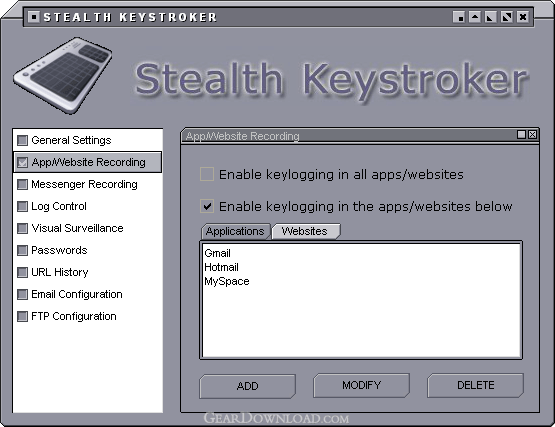Click the checked App/Website Recording box
This screenshot has width=555, height=427.
click(22, 162)
